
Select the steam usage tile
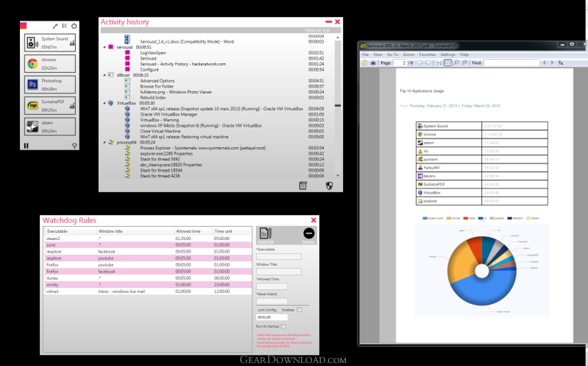point(50,127)
